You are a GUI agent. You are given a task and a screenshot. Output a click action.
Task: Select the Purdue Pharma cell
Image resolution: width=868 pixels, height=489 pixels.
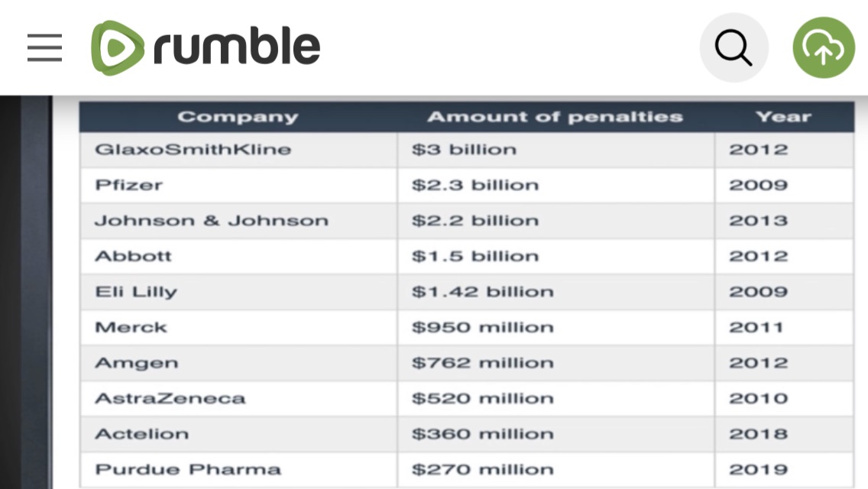[187, 469]
